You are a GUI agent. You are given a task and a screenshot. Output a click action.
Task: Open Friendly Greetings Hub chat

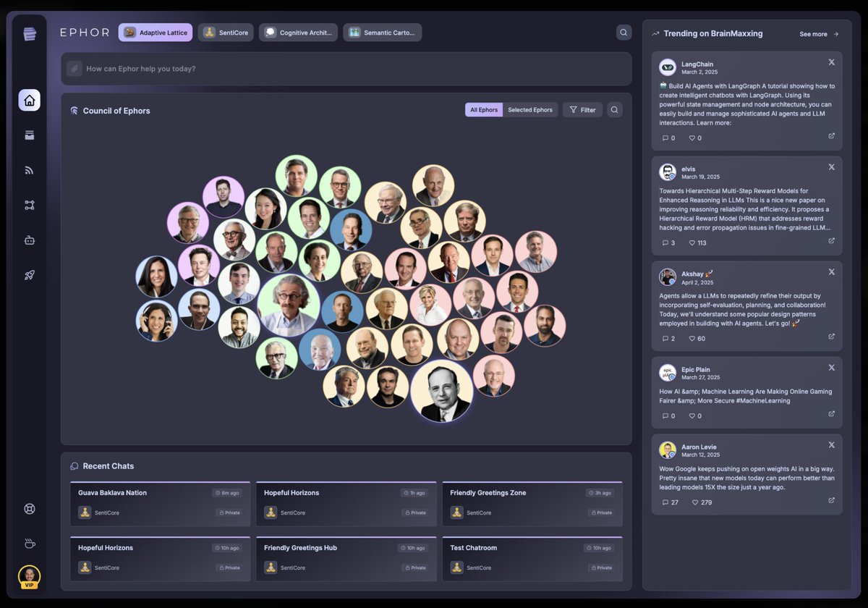click(346, 559)
